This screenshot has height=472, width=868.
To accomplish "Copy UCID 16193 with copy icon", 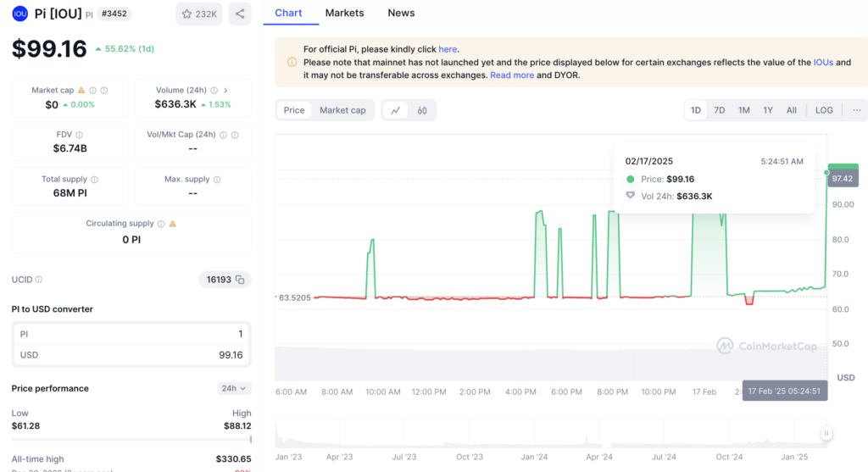I will point(240,280).
